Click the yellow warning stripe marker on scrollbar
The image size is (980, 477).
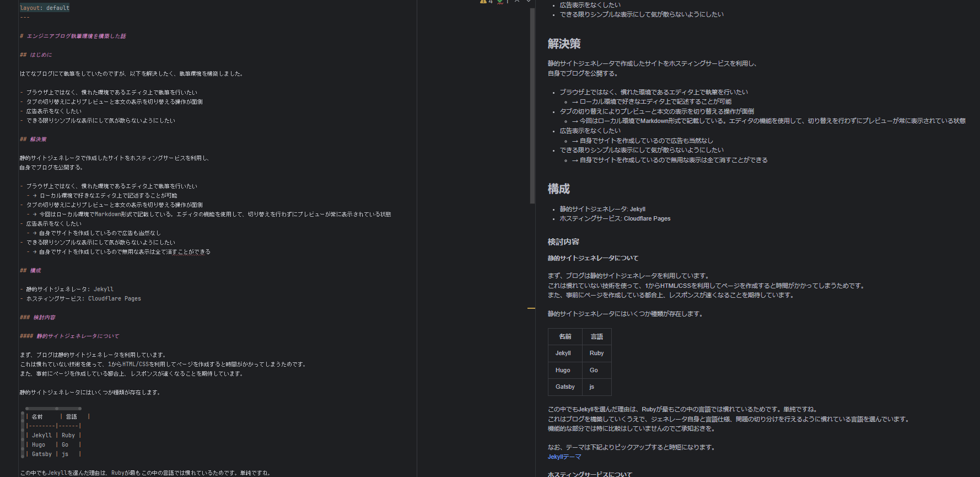pos(531,308)
